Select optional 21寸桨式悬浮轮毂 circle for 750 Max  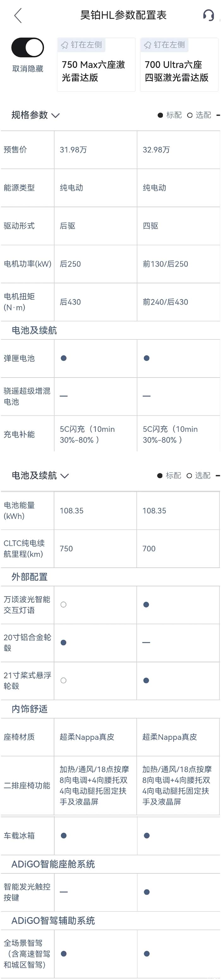(64, 681)
